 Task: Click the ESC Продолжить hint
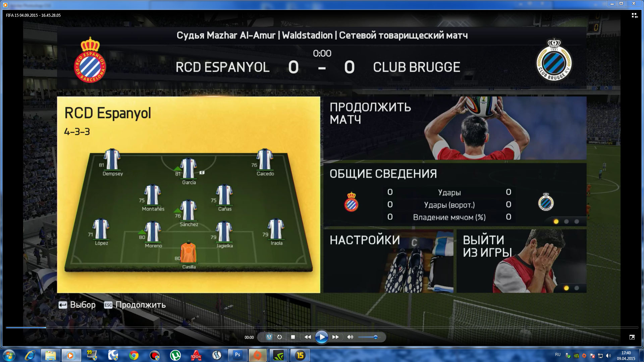[135, 305]
